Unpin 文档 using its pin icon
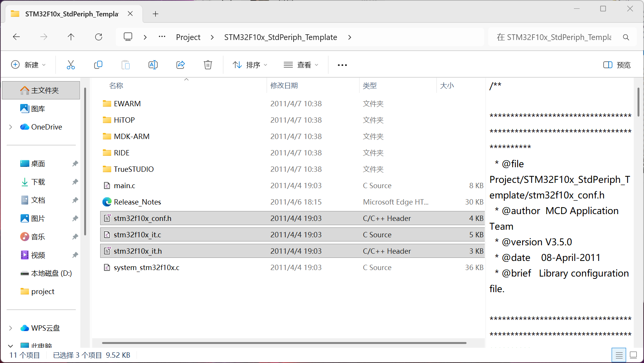 click(x=75, y=200)
